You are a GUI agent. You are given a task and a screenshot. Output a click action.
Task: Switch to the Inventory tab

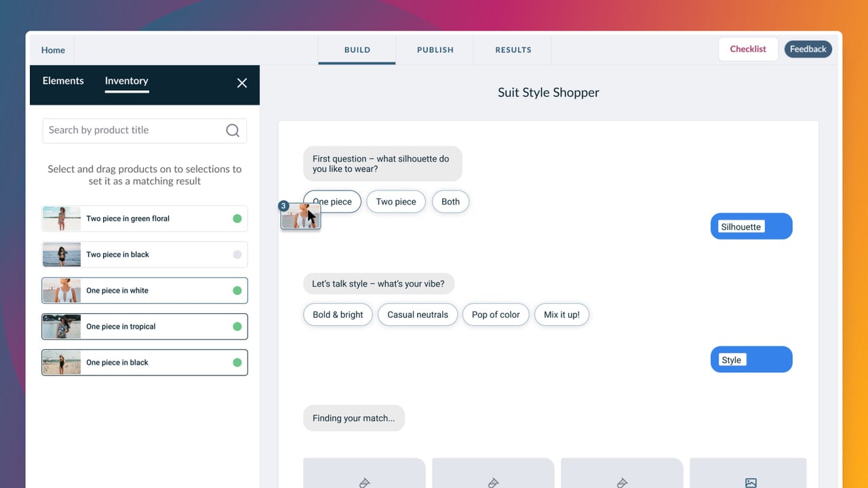[x=126, y=81]
